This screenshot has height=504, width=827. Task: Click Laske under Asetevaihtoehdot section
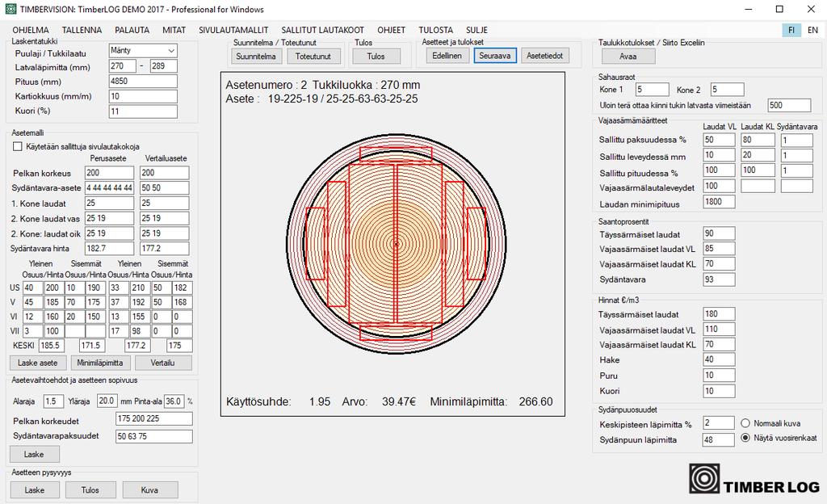[x=34, y=455]
